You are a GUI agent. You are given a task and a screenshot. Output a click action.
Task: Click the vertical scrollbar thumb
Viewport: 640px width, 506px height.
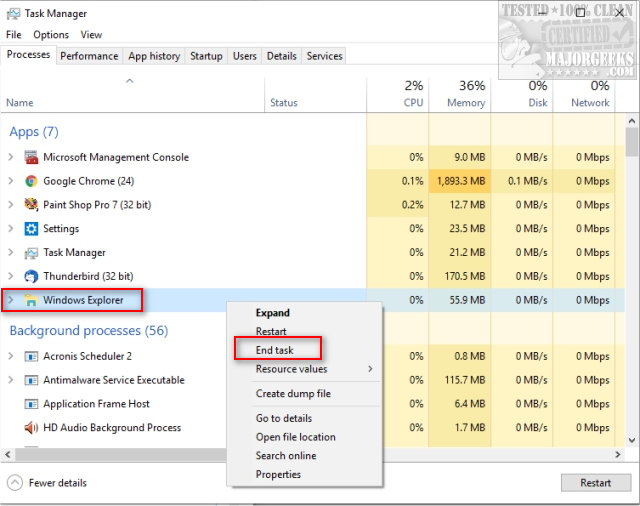(632, 142)
